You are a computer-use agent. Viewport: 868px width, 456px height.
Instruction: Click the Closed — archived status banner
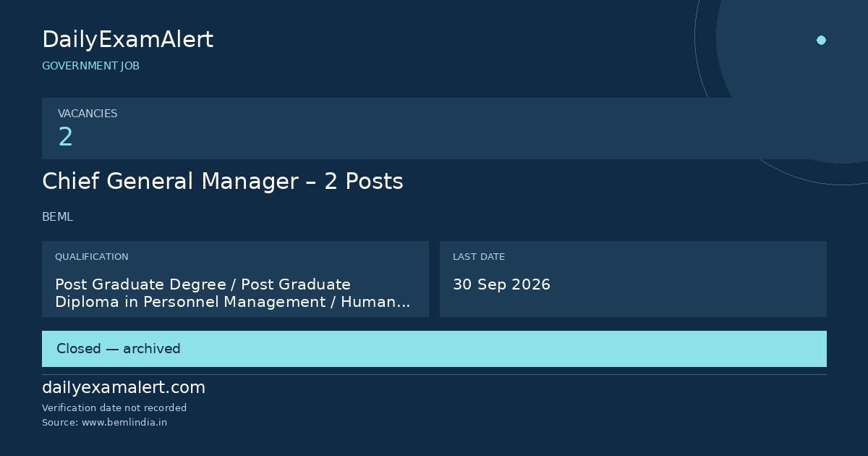pos(434,349)
